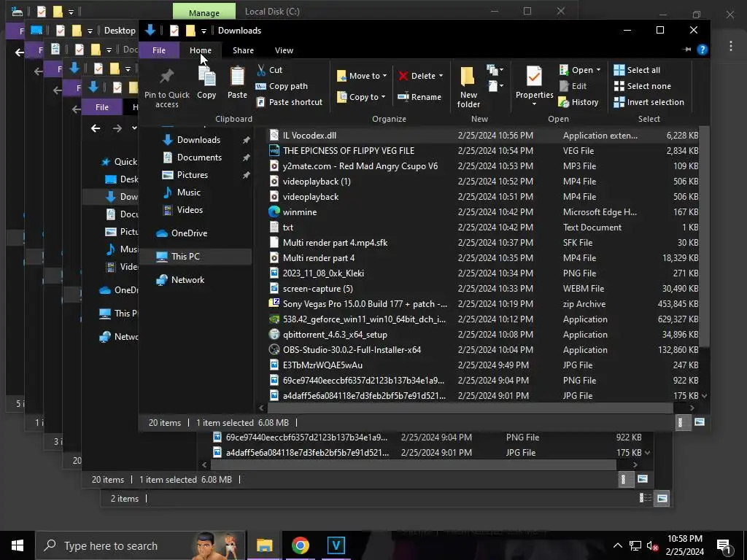Screen dimensions: 747x560
Task: Go to Pictures in navigation pane
Action: click(x=192, y=175)
